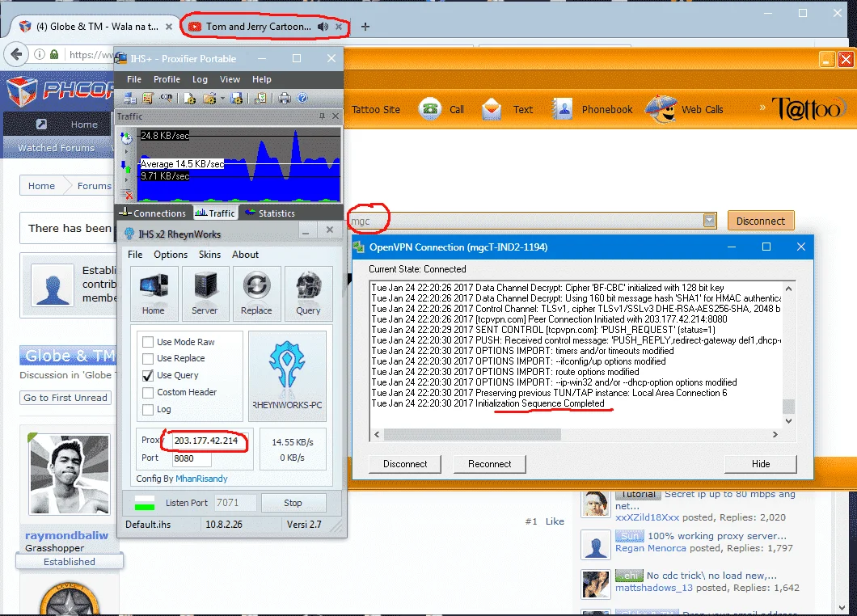Switch to Connections tab in Proxifier
The height and width of the screenshot is (616, 857).
point(154,213)
